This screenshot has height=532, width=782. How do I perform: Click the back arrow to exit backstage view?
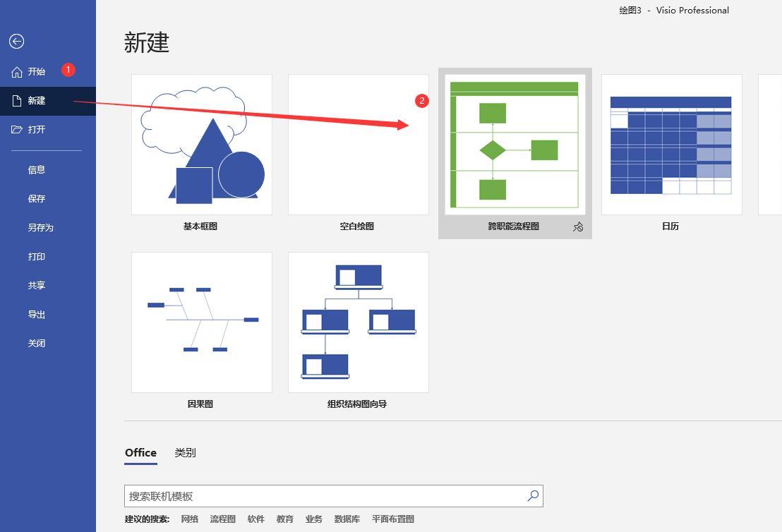tap(16, 42)
